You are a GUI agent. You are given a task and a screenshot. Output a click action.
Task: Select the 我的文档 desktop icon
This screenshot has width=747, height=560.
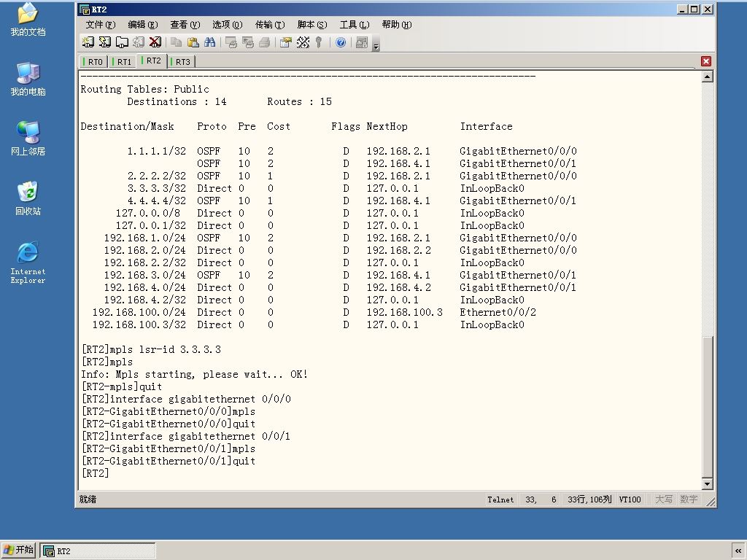tap(28, 20)
